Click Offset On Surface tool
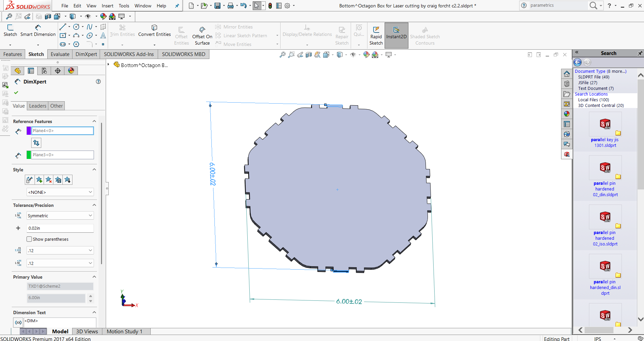Image resolution: width=644 pixels, height=341 pixels. click(202, 36)
